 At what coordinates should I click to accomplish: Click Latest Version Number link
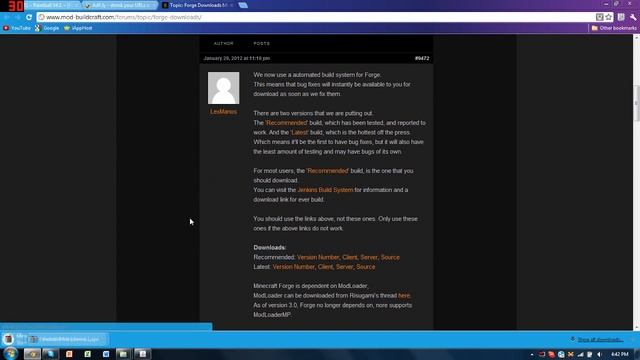[293, 267]
